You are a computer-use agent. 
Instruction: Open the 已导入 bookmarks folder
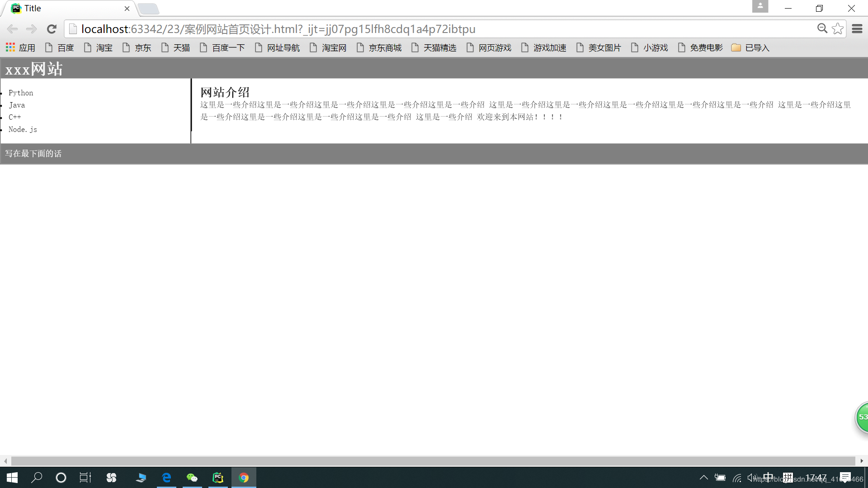750,47
